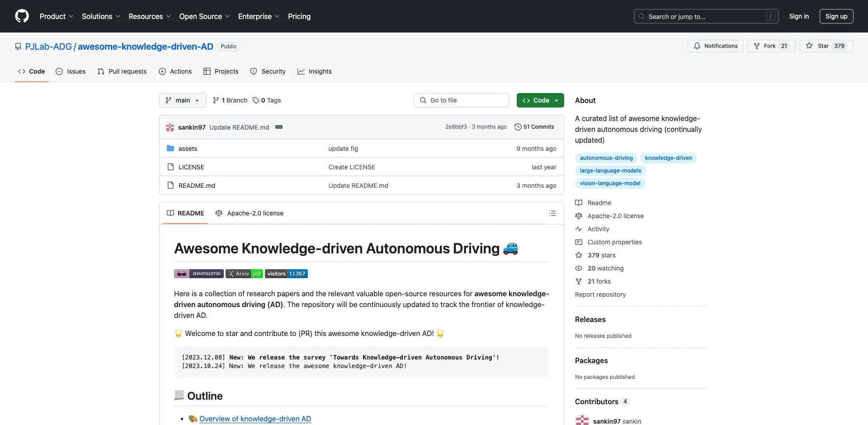Open the 'update fig' commit message
868x425 pixels.
343,149
